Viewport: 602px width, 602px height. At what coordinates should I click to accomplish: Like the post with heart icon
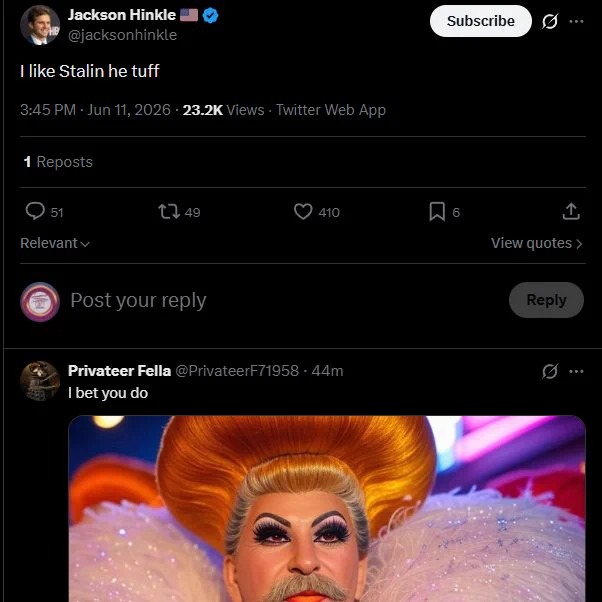pos(303,212)
